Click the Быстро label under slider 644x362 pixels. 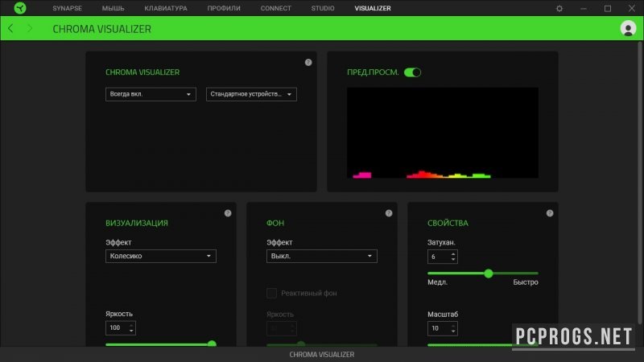point(526,282)
